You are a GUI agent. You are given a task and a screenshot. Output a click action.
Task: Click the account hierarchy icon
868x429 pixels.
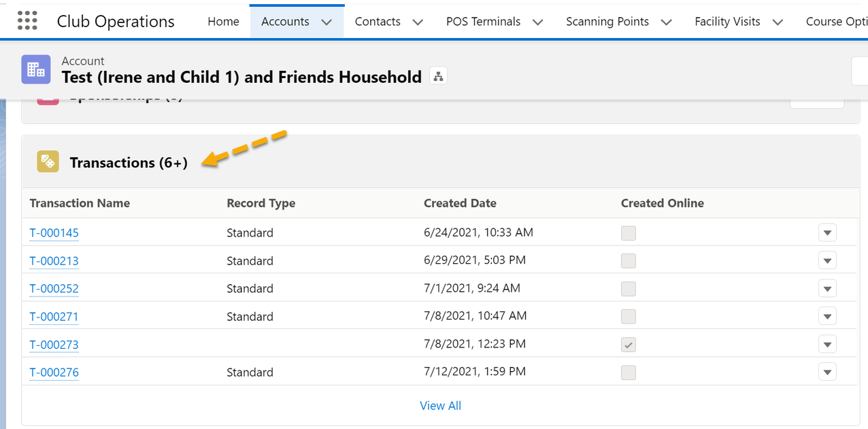(x=438, y=77)
